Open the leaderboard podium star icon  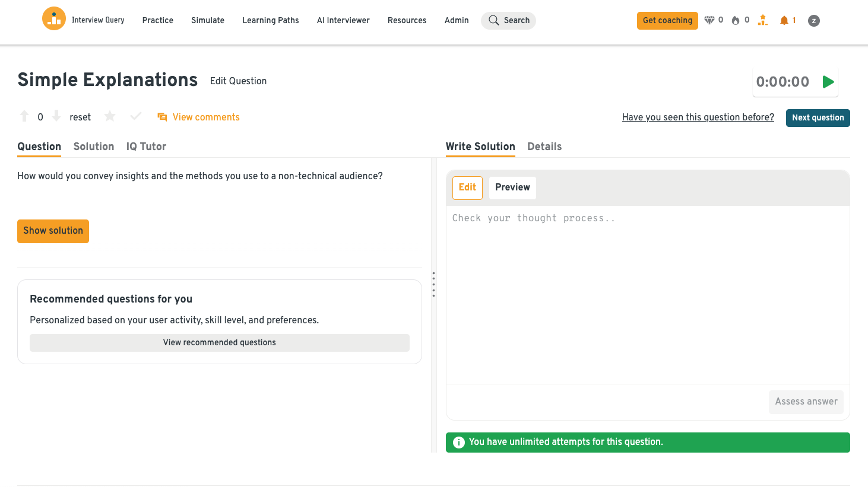point(763,21)
